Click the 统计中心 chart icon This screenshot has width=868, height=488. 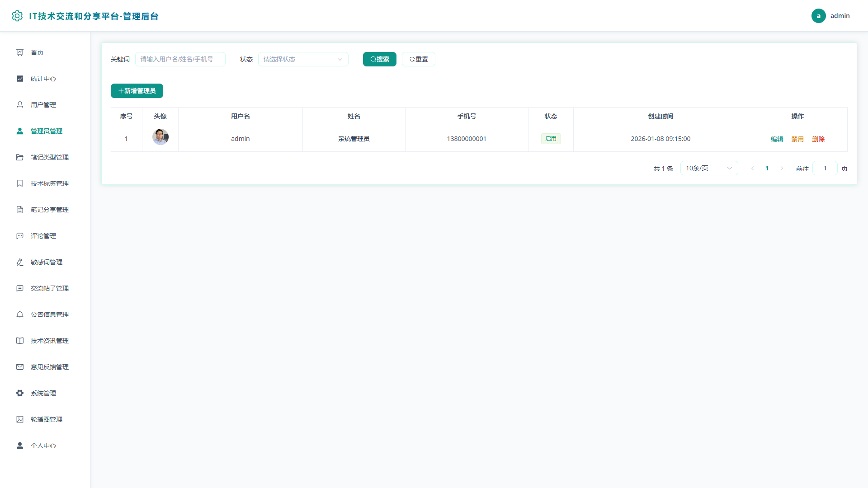point(20,79)
